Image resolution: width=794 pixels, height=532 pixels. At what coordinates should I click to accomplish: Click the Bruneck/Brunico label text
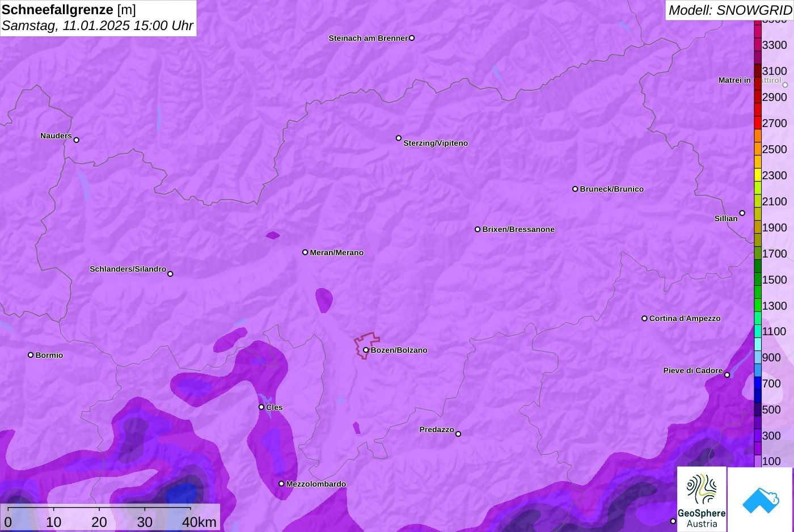point(612,189)
